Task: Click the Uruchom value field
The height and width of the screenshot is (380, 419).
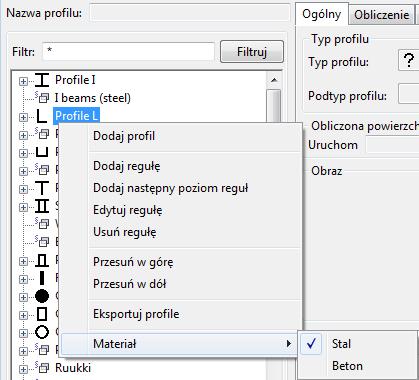Action: pyautogui.click(x=393, y=146)
